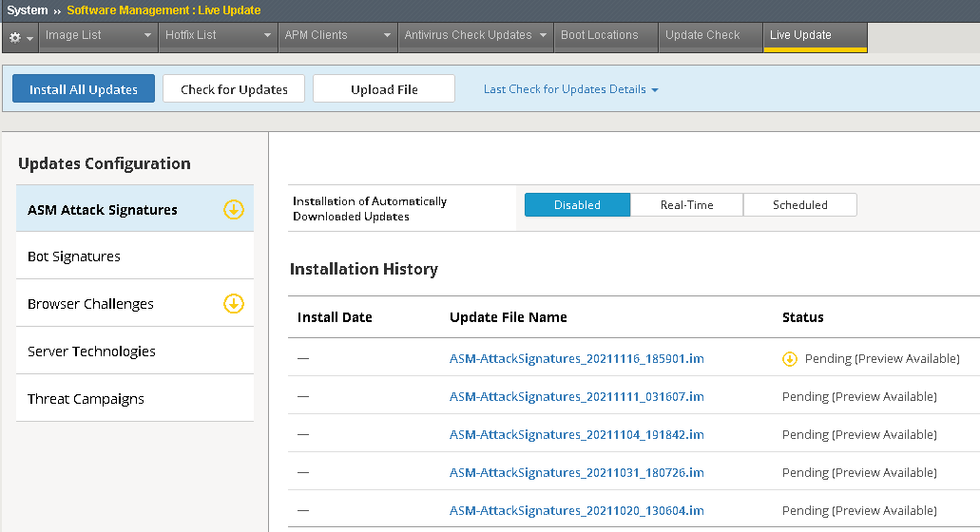Open the APM Clients dropdown arrow
Image resolution: width=980 pixels, height=532 pixels.
[388, 36]
